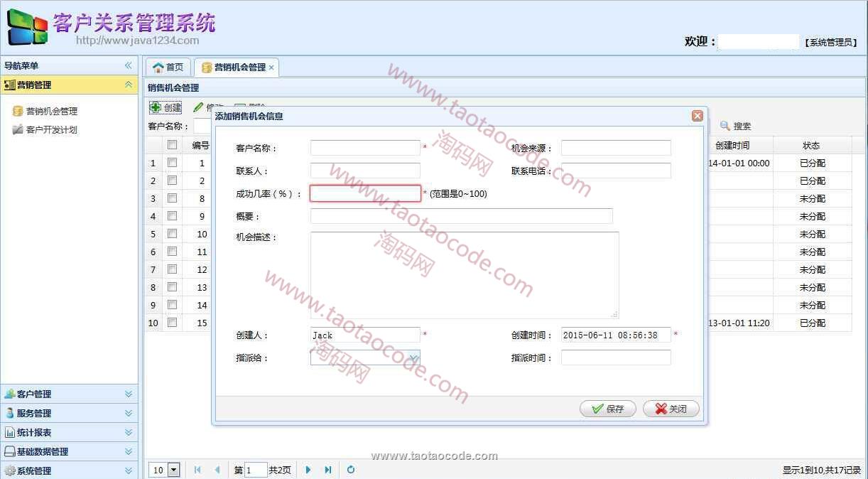868x479 pixels.
Task: Go to next page arrow in pagination
Action: (x=308, y=470)
